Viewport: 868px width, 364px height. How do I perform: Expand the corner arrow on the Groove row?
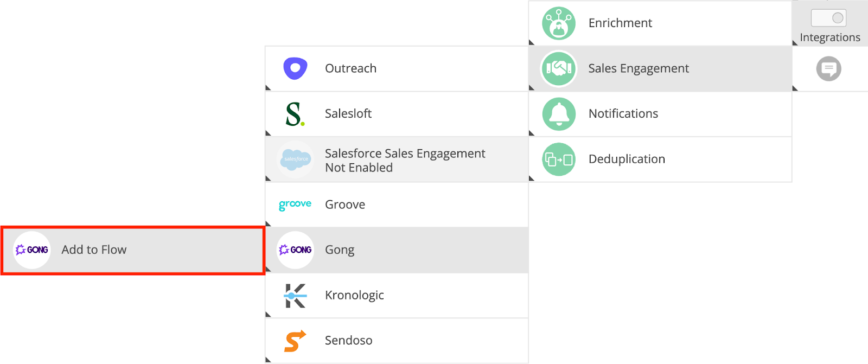267,224
